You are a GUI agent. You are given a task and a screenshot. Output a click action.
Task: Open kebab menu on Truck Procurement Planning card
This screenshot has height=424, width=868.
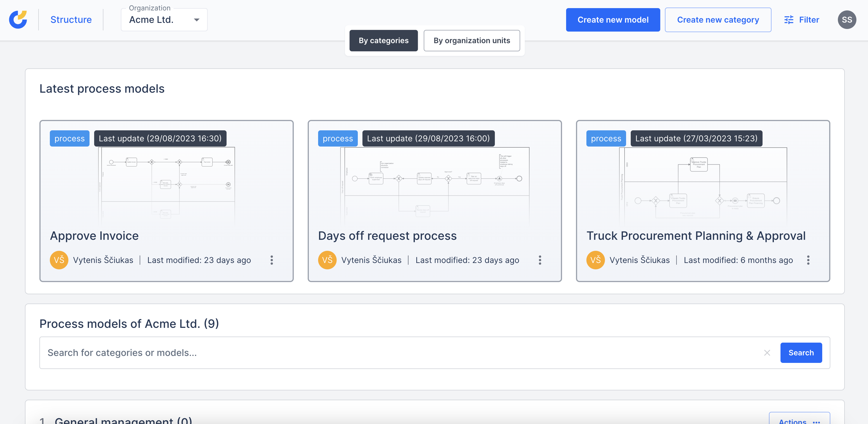(808, 260)
